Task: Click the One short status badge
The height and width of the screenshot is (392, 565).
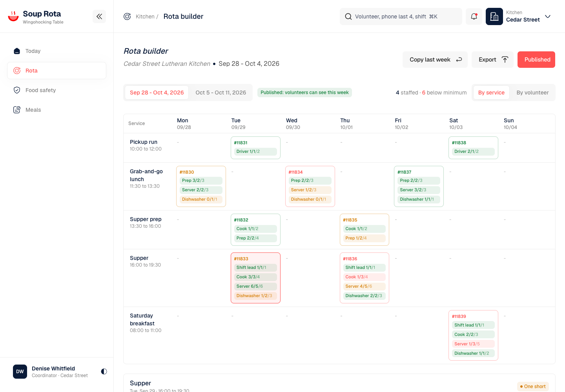Action: [x=533, y=387]
